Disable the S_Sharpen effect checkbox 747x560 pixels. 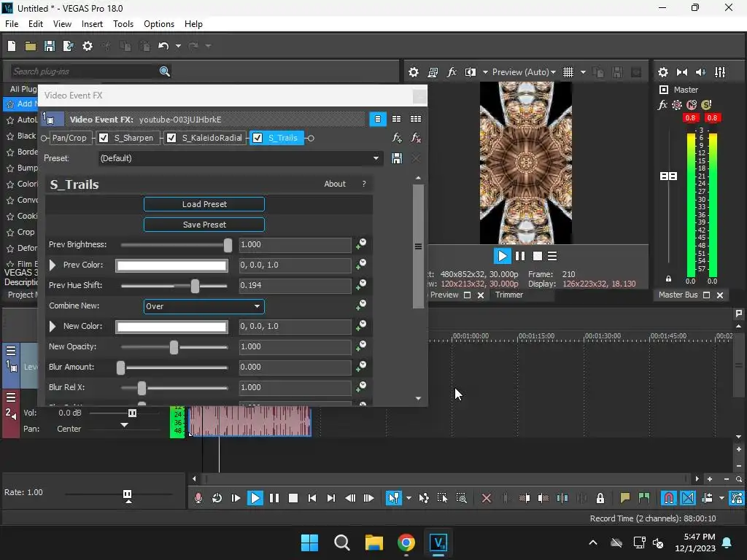pos(104,138)
